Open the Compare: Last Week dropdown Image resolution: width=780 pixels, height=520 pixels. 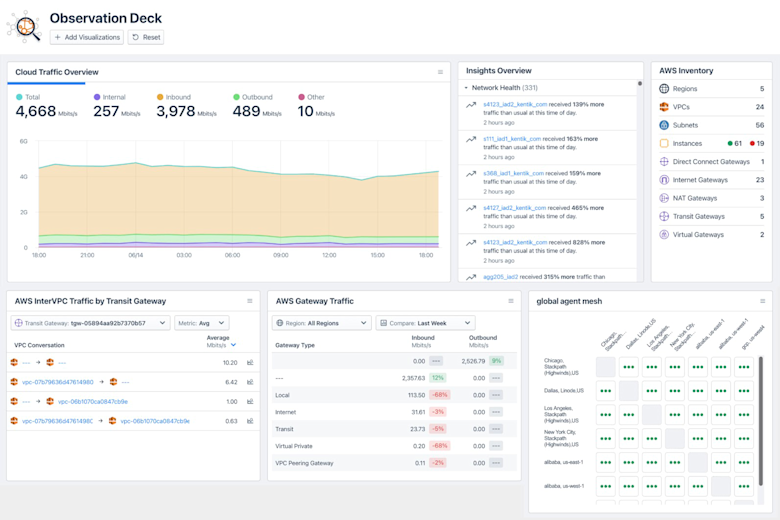pyautogui.click(x=425, y=323)
